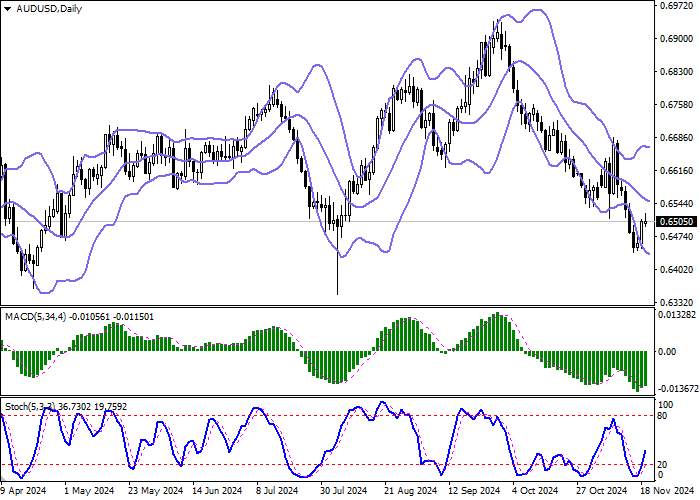Select the 14 Jun 2024 date label
Image resolution: width=700 pixels, height=500 pixels.
pos(217,491)
